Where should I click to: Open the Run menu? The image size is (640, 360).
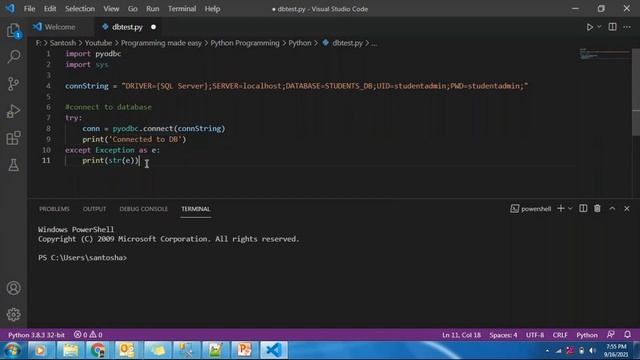[x=153, y=9]
